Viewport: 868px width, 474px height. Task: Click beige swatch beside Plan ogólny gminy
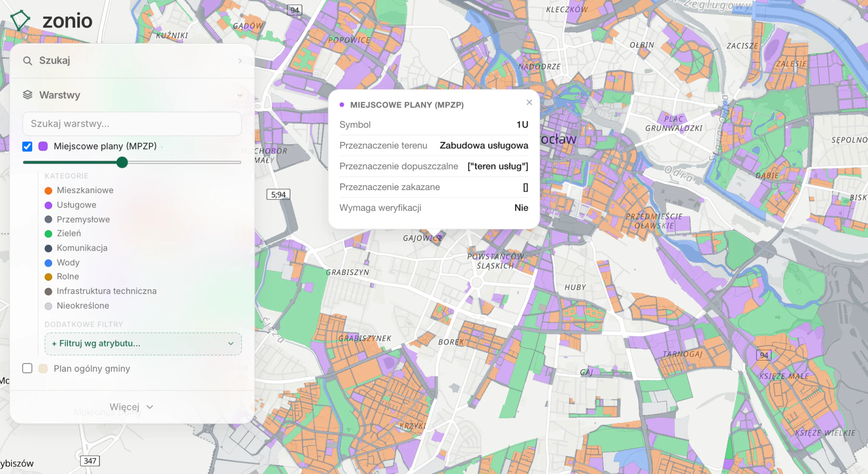(43, 368)
